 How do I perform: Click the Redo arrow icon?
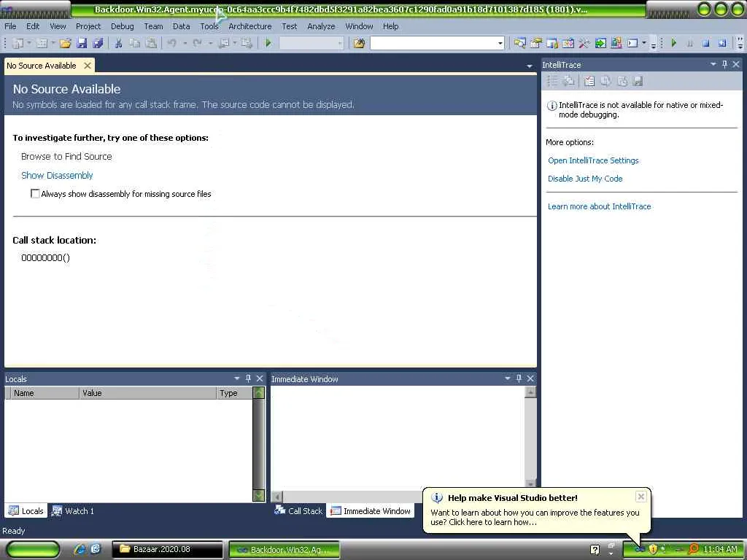click(197, 43)
